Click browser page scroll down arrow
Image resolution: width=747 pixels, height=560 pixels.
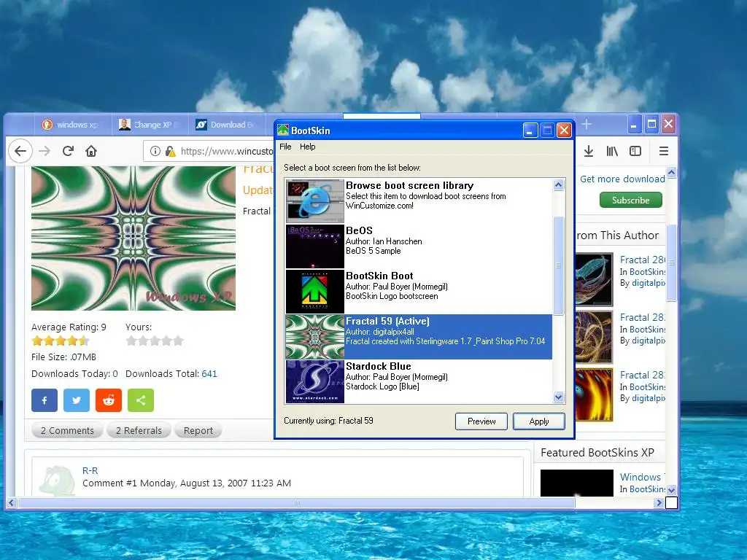click(x=671, y=489)
